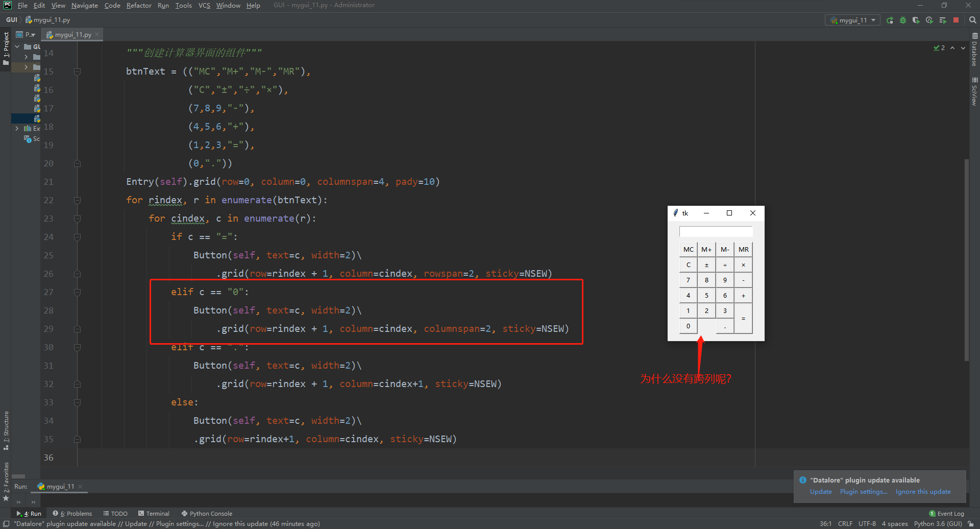The height and width of the screenshot is (529, 980).
Task: Click the Concurrency Diagram run icon
Action: point(943,20)
